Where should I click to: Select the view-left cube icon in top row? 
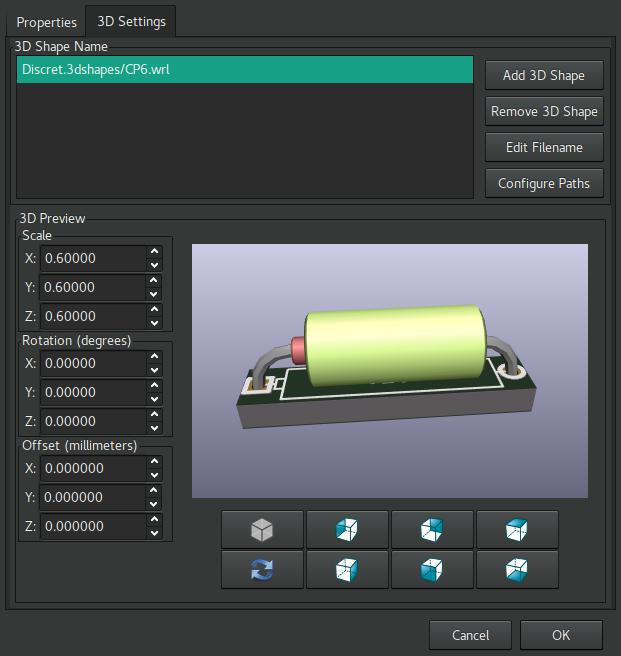[x=346, y=529]
